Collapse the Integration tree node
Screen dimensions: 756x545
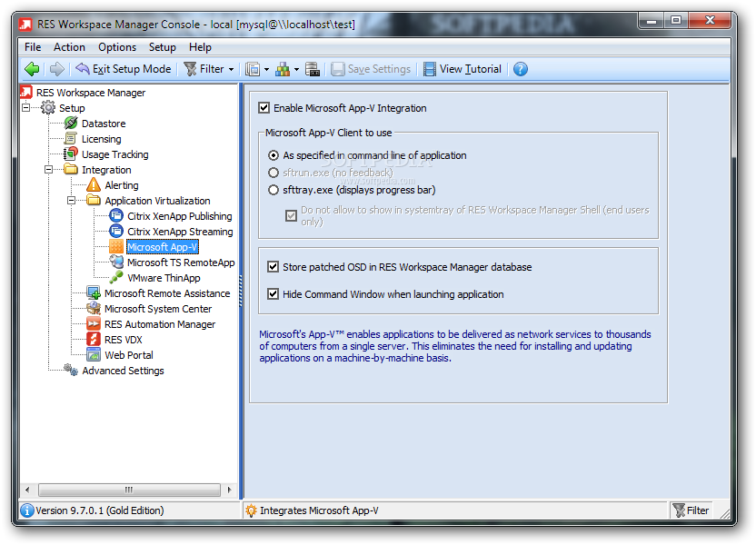point(49,169)
